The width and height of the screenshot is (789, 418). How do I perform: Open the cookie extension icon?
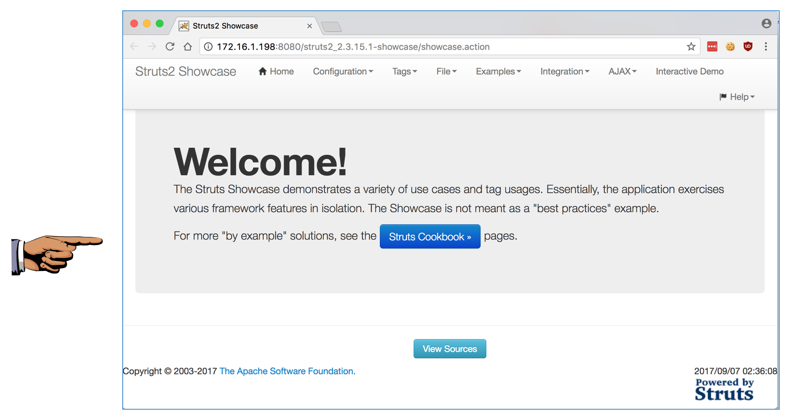click(x=730, y=47)
